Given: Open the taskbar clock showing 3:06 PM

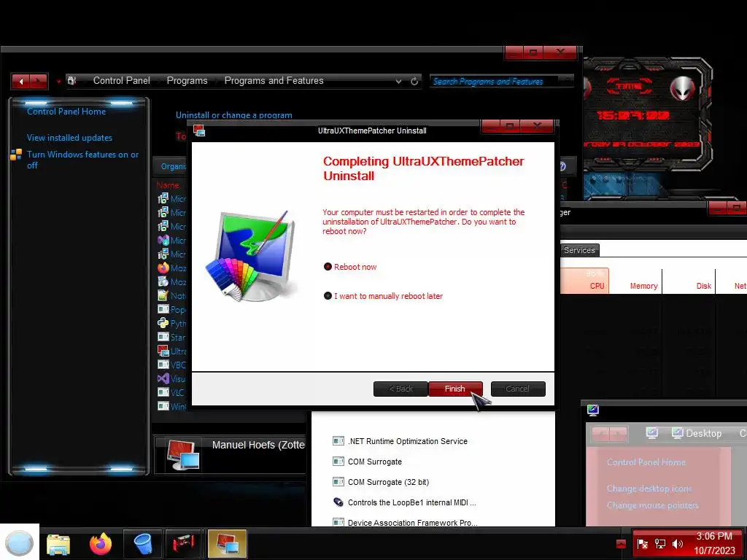Looking at the screenshot, I should (714, 543).
